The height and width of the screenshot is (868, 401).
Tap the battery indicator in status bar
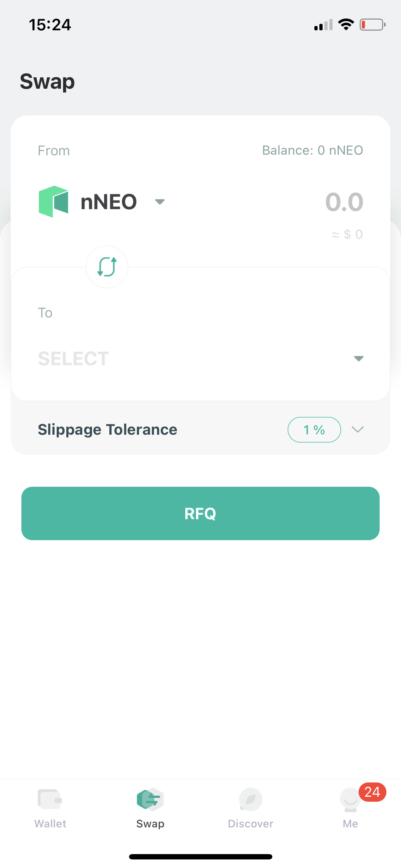click(x=372, y=25)
